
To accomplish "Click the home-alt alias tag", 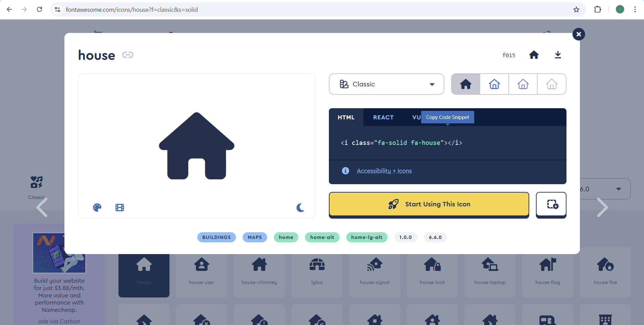I will [322, 237].
